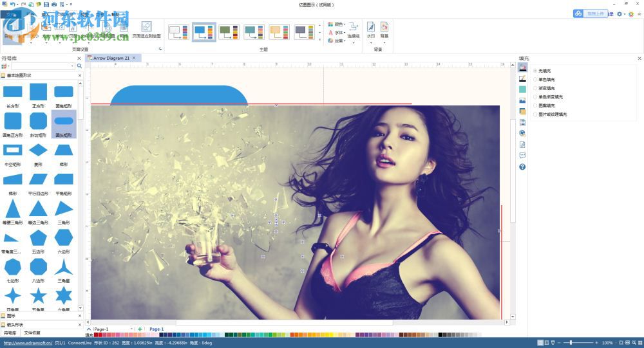Open the hyperlink globe icon in sidebar
This screenshot has width=644, height=348.
[522, 133]
